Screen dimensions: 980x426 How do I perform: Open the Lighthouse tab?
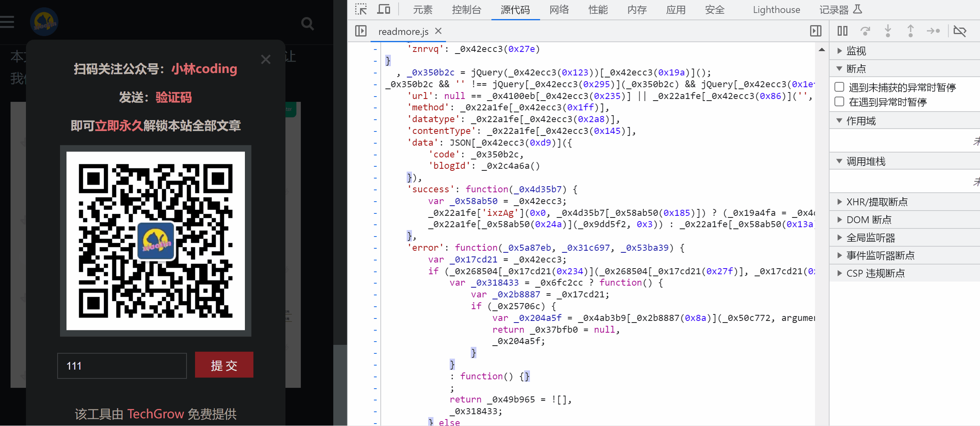776,10
